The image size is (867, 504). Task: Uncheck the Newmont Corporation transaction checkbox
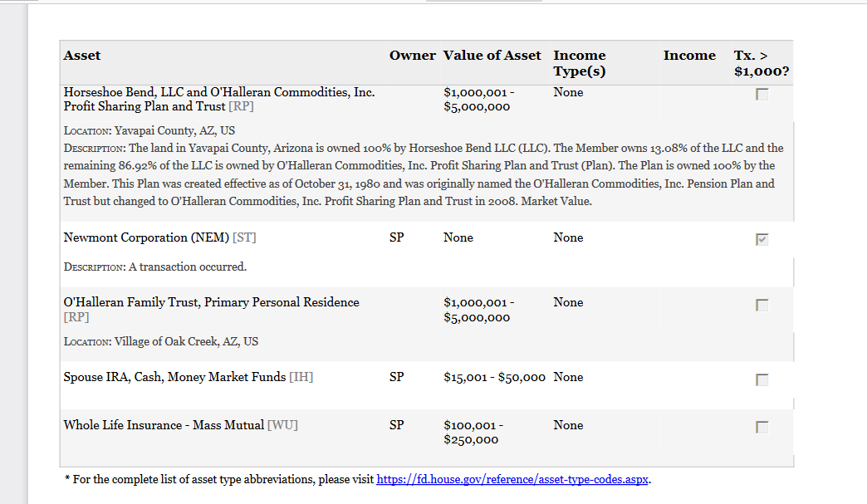point(762,239)
